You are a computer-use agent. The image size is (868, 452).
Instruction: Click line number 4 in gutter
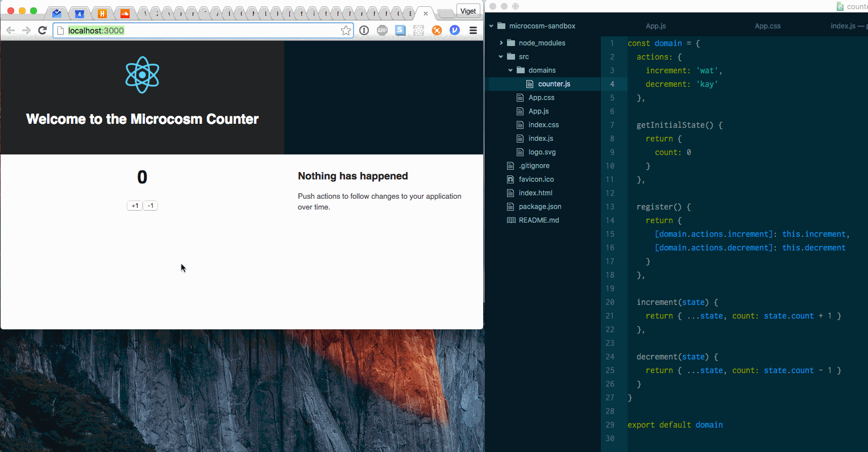pyautogui.click(x=612, y=84)
